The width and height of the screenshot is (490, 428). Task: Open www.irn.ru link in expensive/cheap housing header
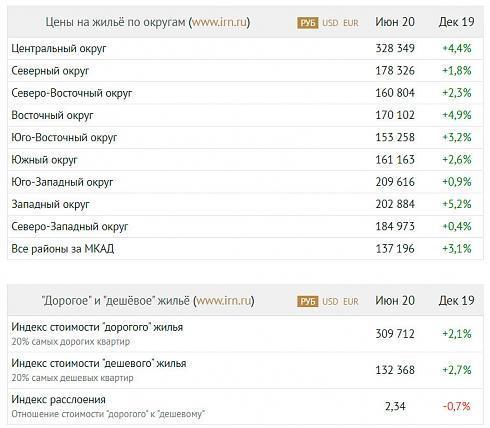pyautogui.click(x=223, y=301)
